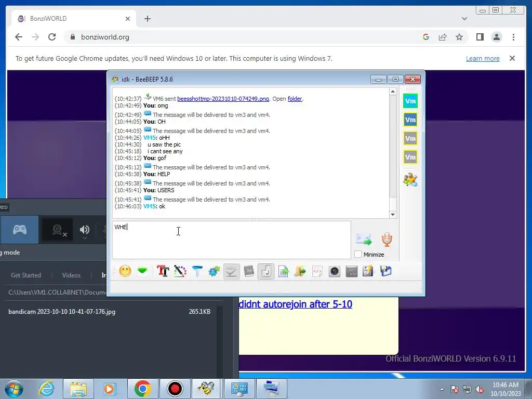
Task: Click the blue floppy disks save icon
Action: click(386, 271)
